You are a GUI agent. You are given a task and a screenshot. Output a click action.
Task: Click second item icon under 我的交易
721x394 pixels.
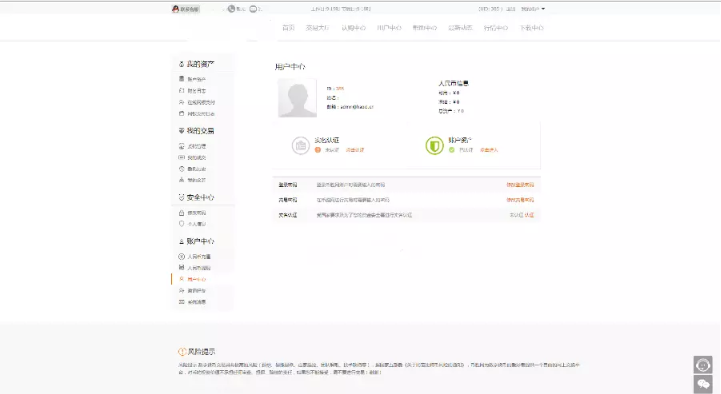(x=181, y=158)
